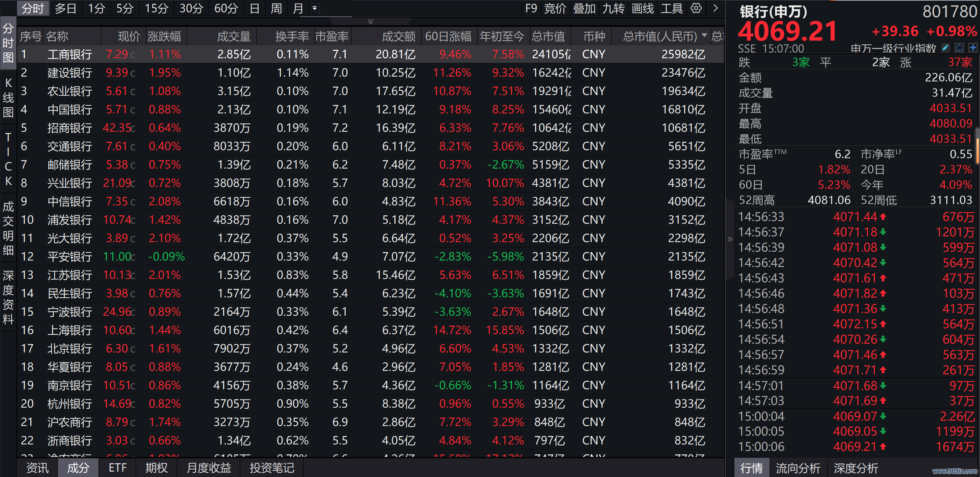Click the 竞价 button
Image resolution: width=980 pixels, height=477 pixels.
click(x=555, y=8)
